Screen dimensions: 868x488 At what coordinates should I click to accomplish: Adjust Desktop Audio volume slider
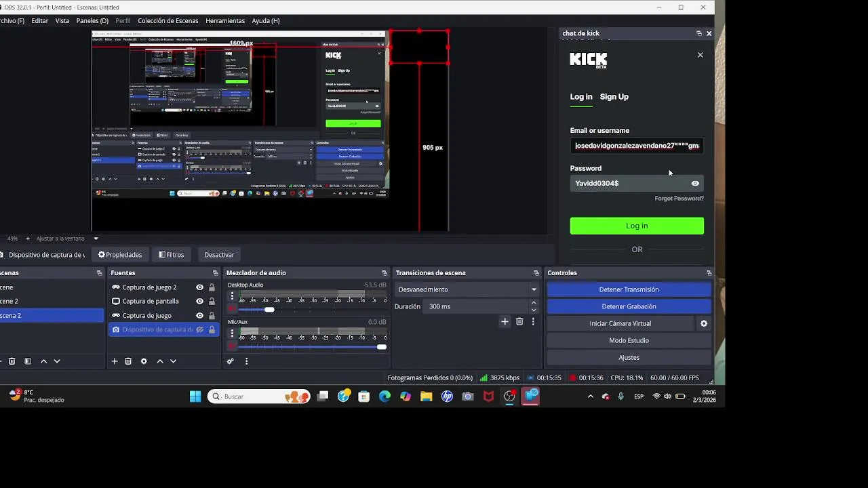coord(269,310)
